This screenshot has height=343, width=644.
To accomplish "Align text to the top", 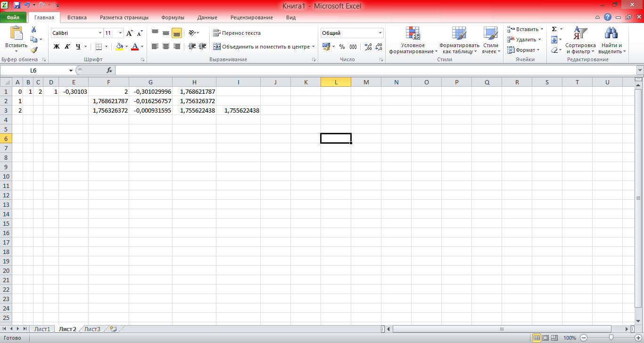I will pyautogui.click(x=155, y=33).
